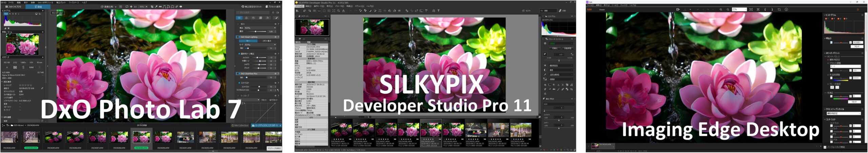Open パレット(P) menu in Imaging Edge
Viewport: 868px width, 153px height.
pos(624,5)
